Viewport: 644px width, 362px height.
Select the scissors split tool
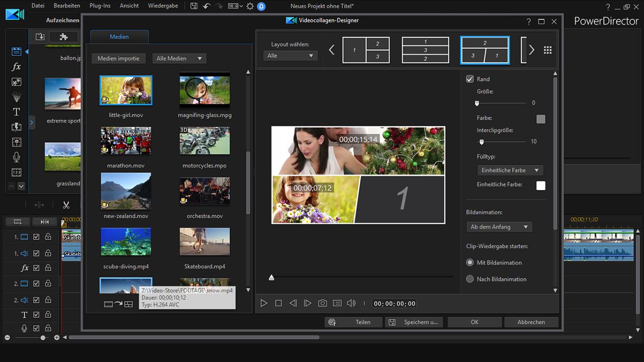[x=66, y=205]
